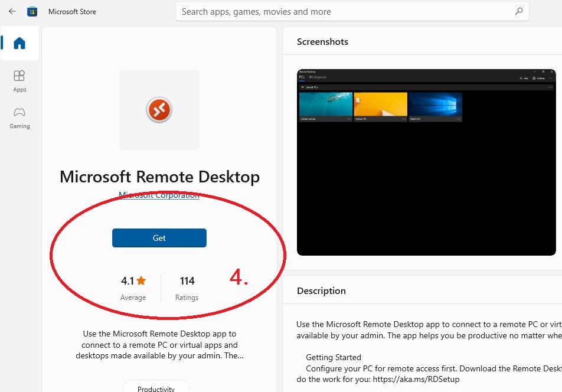The height and width of the screenshot is (392, 562).
Task: Open the Screenshots section heading
Action: coord(322,42)
